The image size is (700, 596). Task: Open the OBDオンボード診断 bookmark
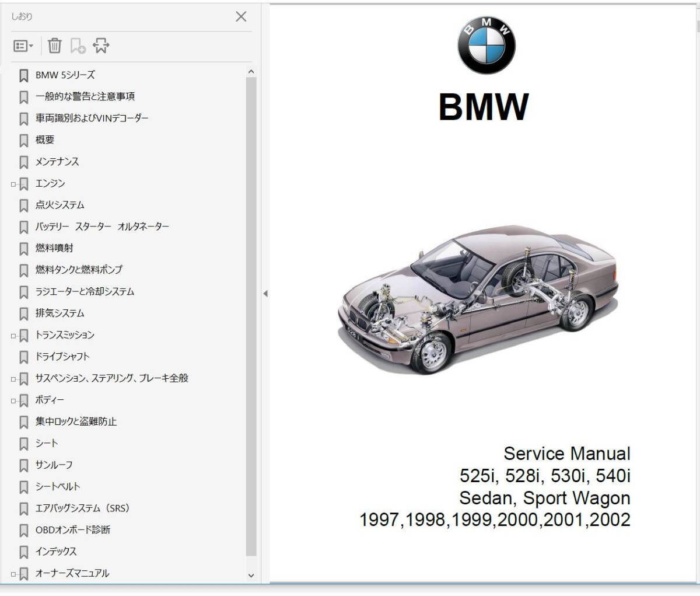tap(73, 529)
